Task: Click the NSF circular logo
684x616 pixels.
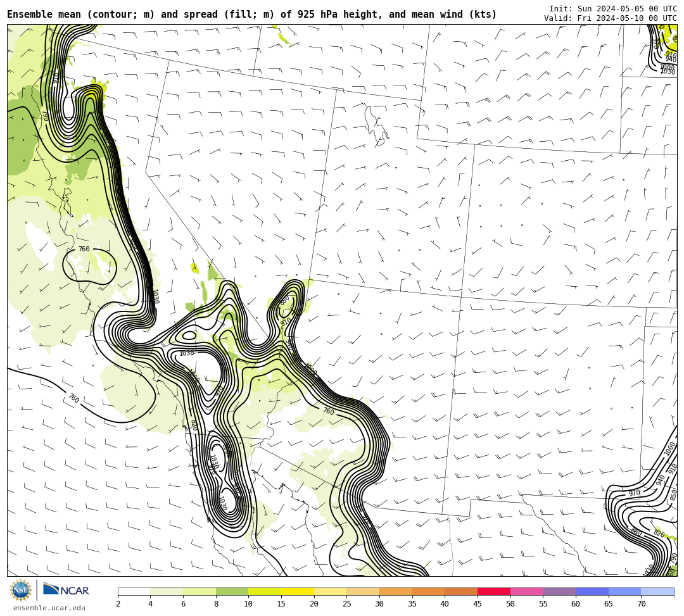Action: pos(20,590)
